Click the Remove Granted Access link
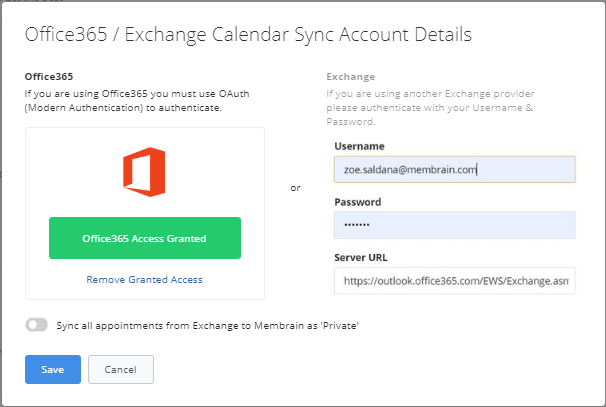The image size is (606, 407). pyautogui.click(x=144, y=279)
